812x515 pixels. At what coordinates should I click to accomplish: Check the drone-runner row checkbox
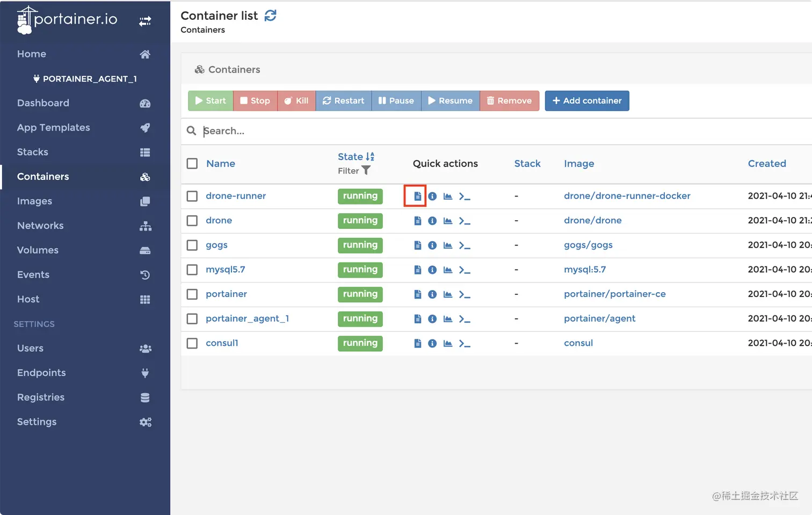pos(192,196)
